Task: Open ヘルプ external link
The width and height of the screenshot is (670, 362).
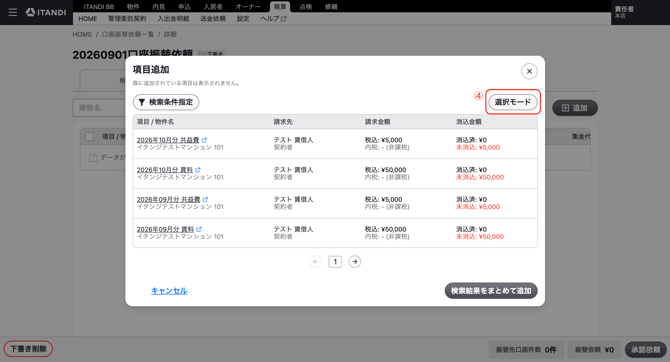Action: tap(273, 18)
